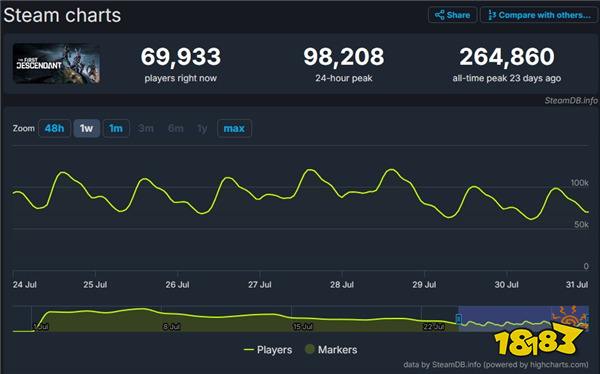The image size is (600, 374).
Task: Set zoom to 1w
Action: [x=86, y=128]
